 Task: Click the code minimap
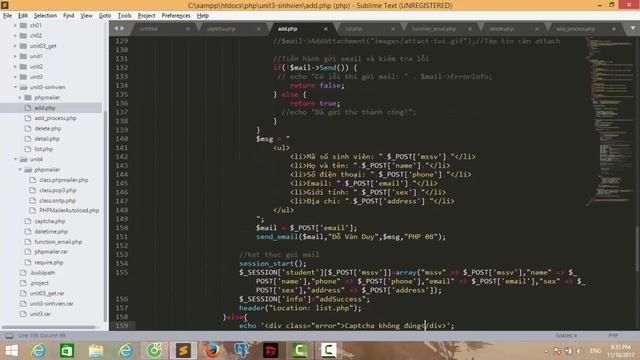click(609, 122)
